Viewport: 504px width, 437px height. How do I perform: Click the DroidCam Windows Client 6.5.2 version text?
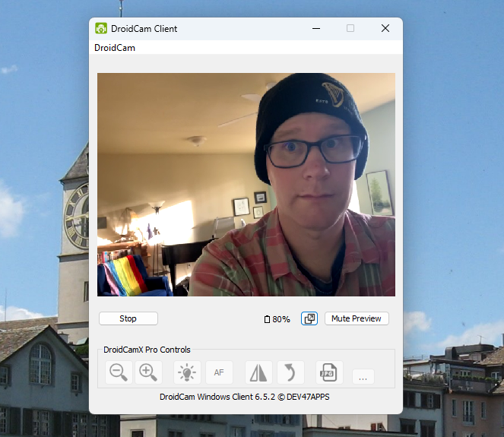coord(245,397)
